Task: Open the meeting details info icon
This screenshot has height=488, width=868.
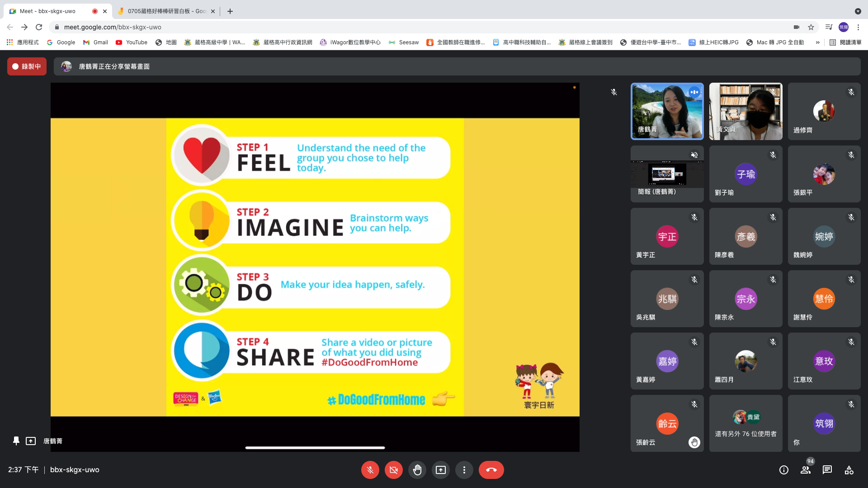Action: pos(783,470)
